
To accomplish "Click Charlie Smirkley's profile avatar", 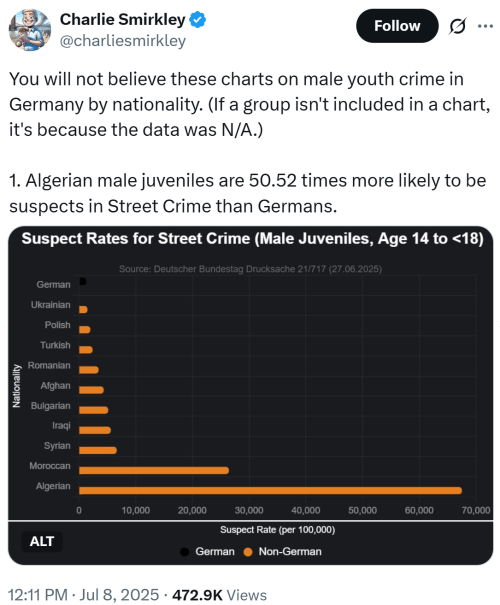I will [30, 30].
